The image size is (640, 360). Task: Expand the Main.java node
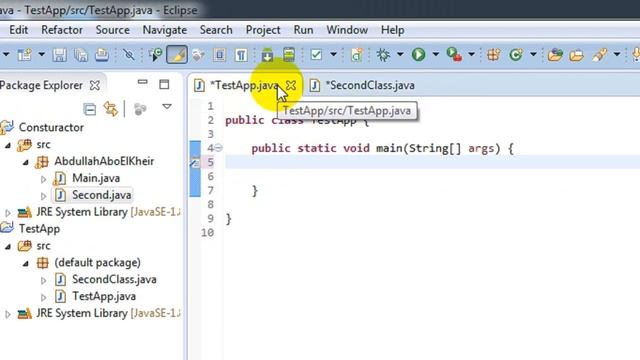43,179
